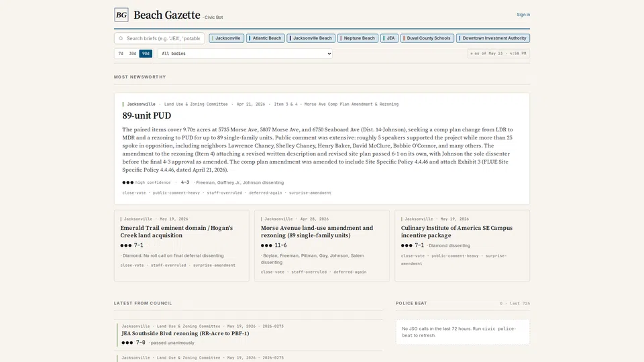This screenshot has width=644, height=362.
Task: Click the public-comment-heavy tag under 89-unit PUD
Action: (176, 192)
